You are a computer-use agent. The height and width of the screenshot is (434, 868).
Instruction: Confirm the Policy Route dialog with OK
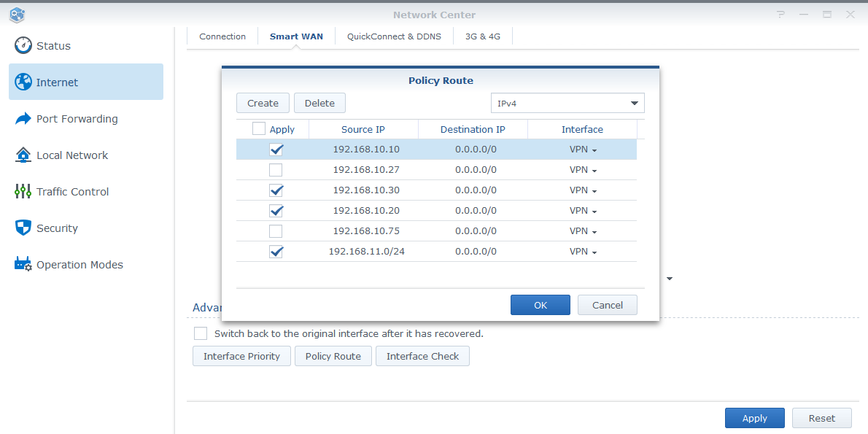pos(540,305)
